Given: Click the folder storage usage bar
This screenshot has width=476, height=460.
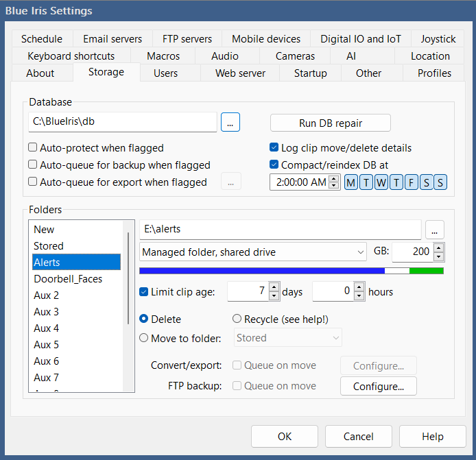Looking at the screenshot, I should coord(291,271).
